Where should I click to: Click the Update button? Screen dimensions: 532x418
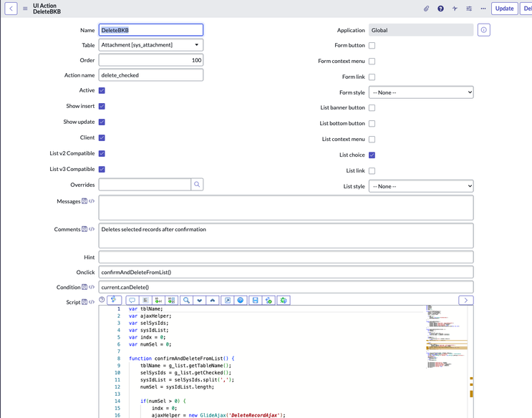pyautogui.click(x=504, y=9)
